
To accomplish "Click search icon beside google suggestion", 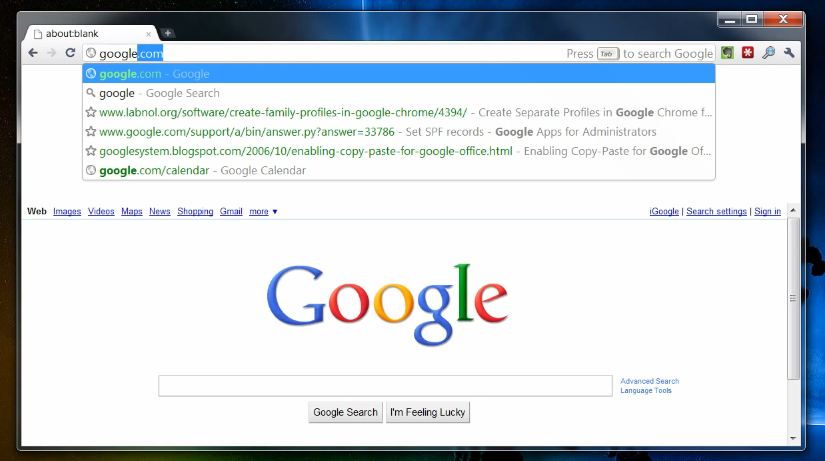I will pyautogui.click(x=91, y=93).
